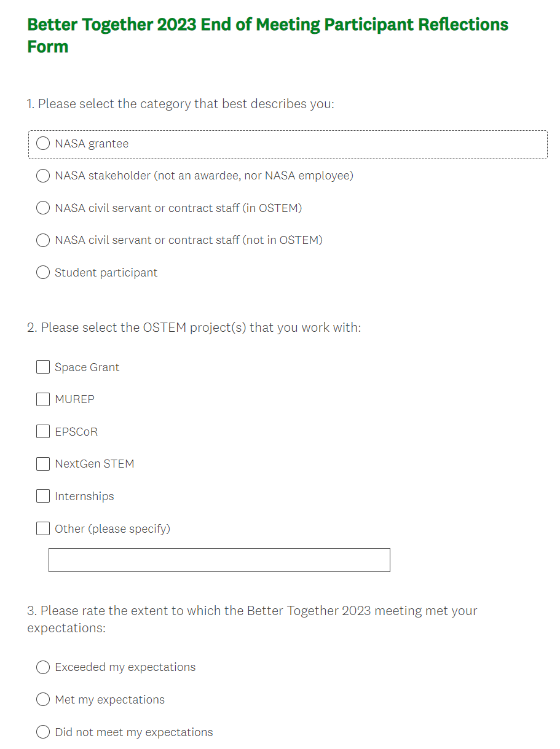Choose Met my expectations option
The width and height of the screenshot is (560, 749).
pos(43,700)
